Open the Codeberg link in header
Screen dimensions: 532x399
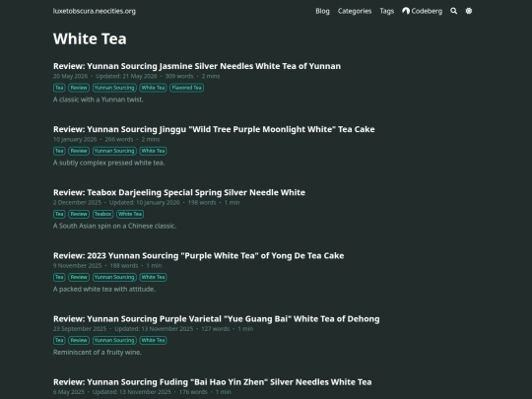click(422, 11)
